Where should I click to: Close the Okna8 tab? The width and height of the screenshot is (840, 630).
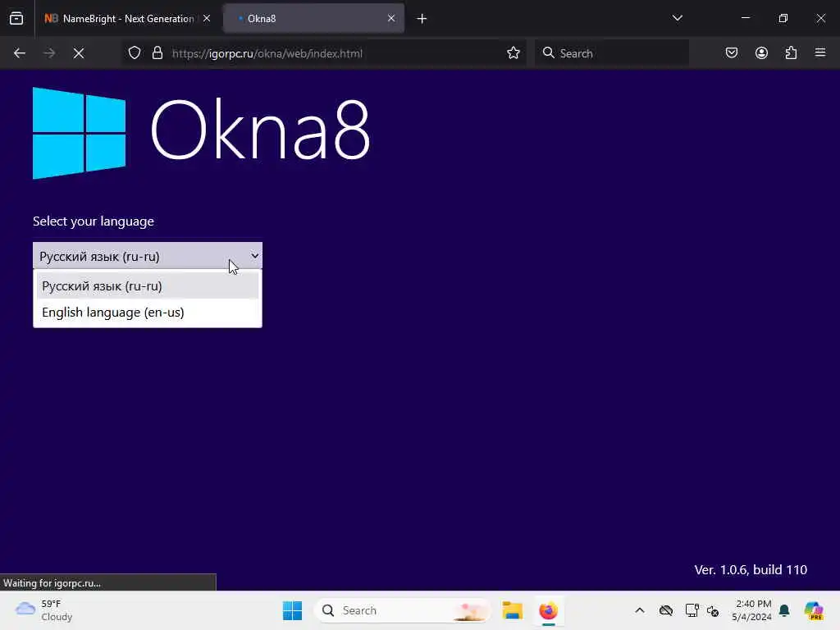point(391,18)
